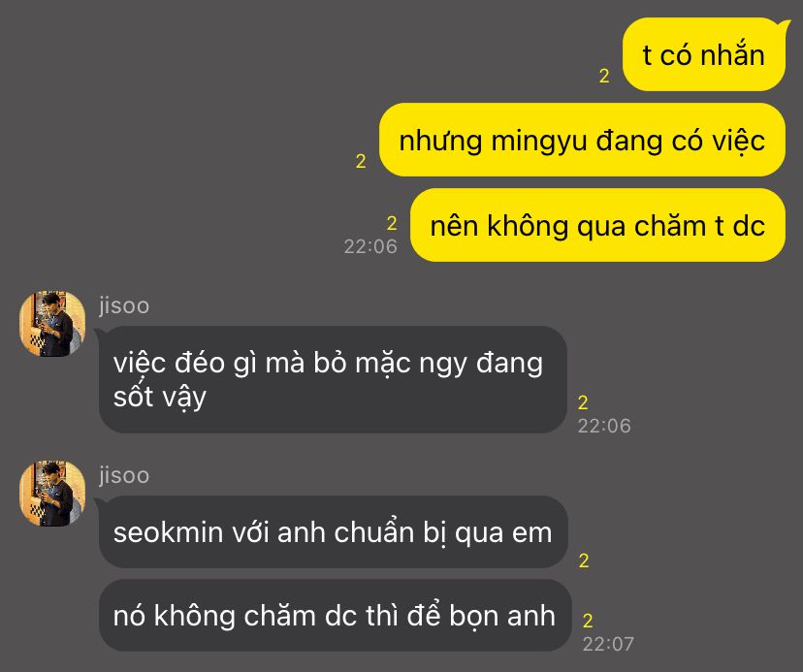Tap the unread count beside the 'sốt vậy' message
The width and height of the screenshot is (803, 672).
(x=583, y=402)
